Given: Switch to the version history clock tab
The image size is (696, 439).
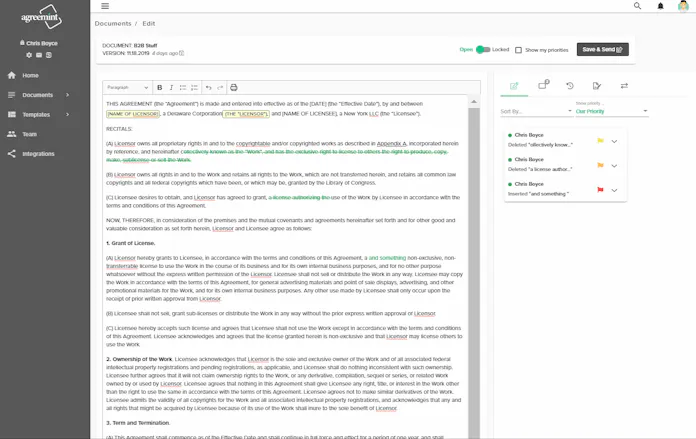Looking at the screenshot, I should coord(570,86).
